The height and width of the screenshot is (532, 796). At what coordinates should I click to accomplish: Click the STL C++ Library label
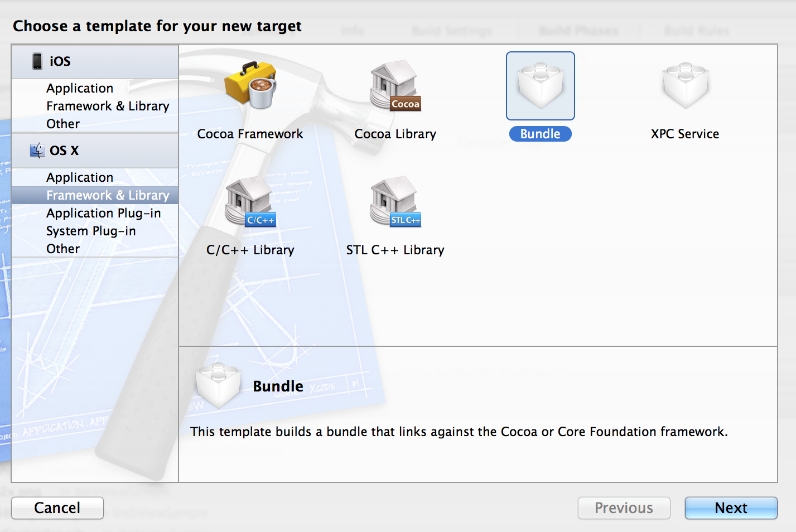395,250
